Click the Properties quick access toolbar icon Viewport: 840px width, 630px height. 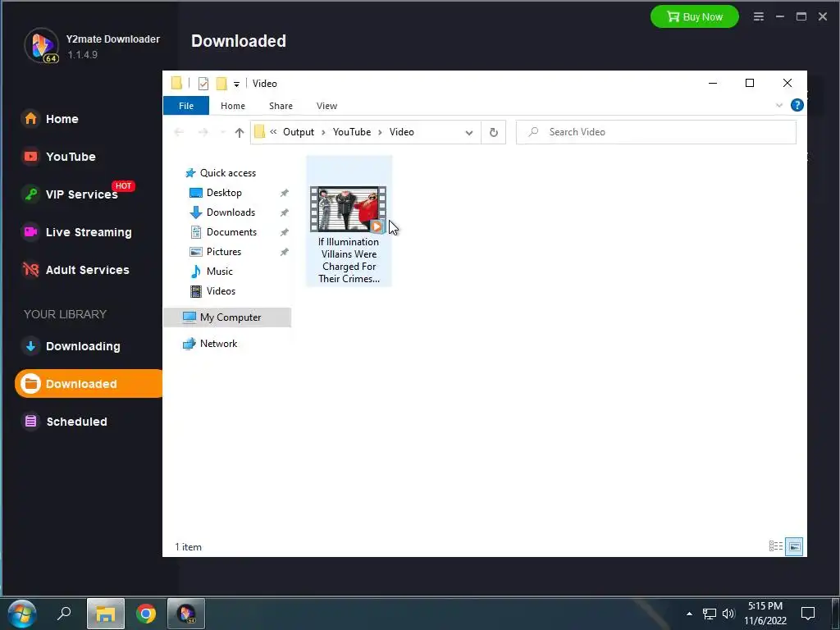203,84
